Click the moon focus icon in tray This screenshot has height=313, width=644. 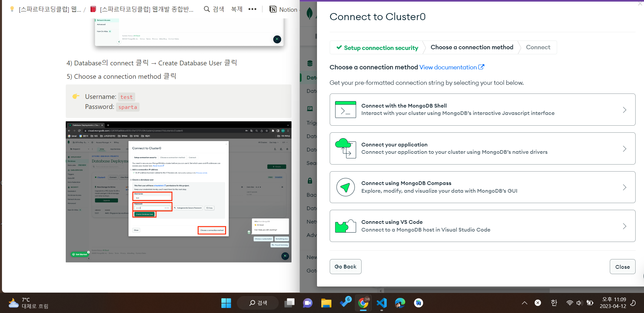point(633,303)
